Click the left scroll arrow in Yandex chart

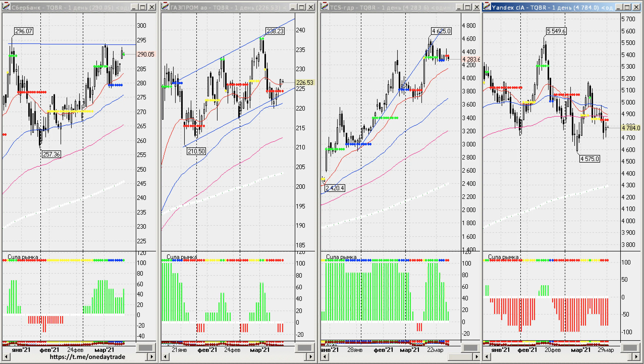pos(487,357)
